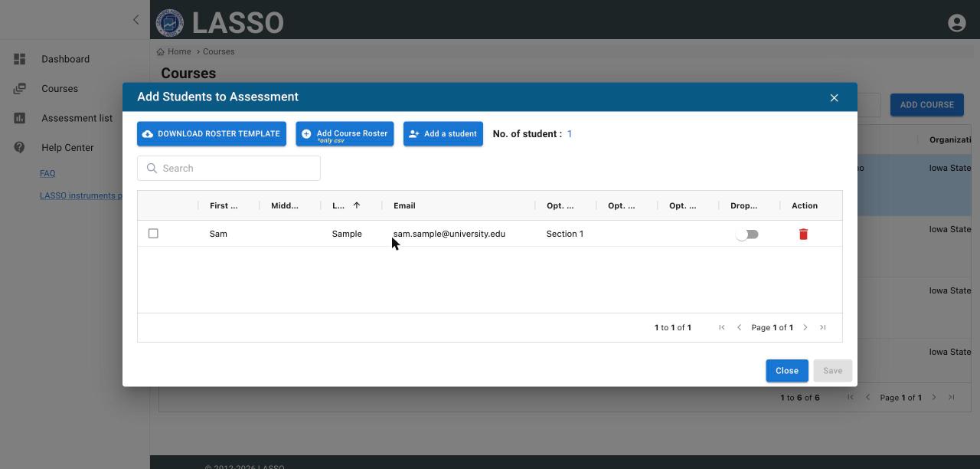Click the Courses breadcrumb
980x469 pixels.
(x=218, y=51)
